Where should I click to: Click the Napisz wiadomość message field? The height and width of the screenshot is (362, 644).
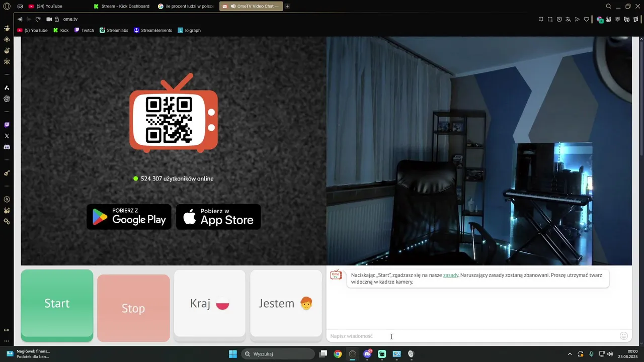pyautogui.click(x=473, y=336)
